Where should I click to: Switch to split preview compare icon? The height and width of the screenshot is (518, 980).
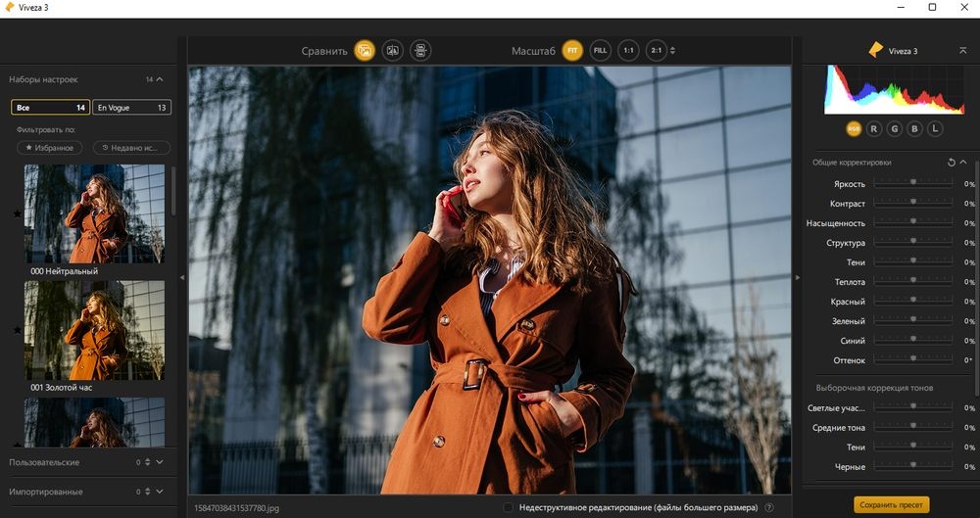click(392, 50)
